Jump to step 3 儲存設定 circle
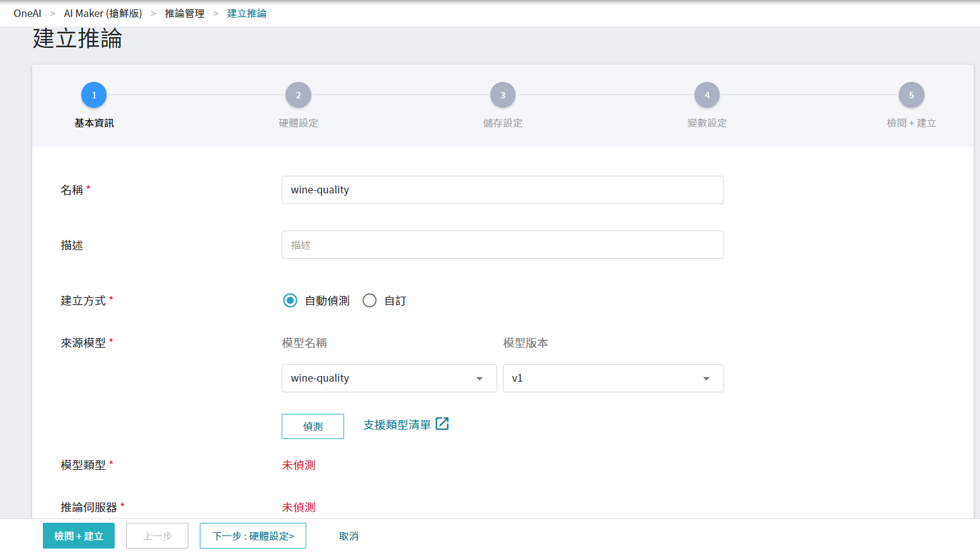The image size is (980, 553). 502,95
